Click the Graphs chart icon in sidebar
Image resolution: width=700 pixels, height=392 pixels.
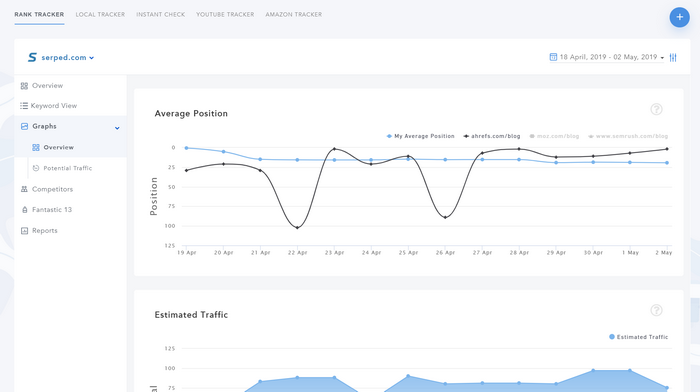click(x=24, y=126)
